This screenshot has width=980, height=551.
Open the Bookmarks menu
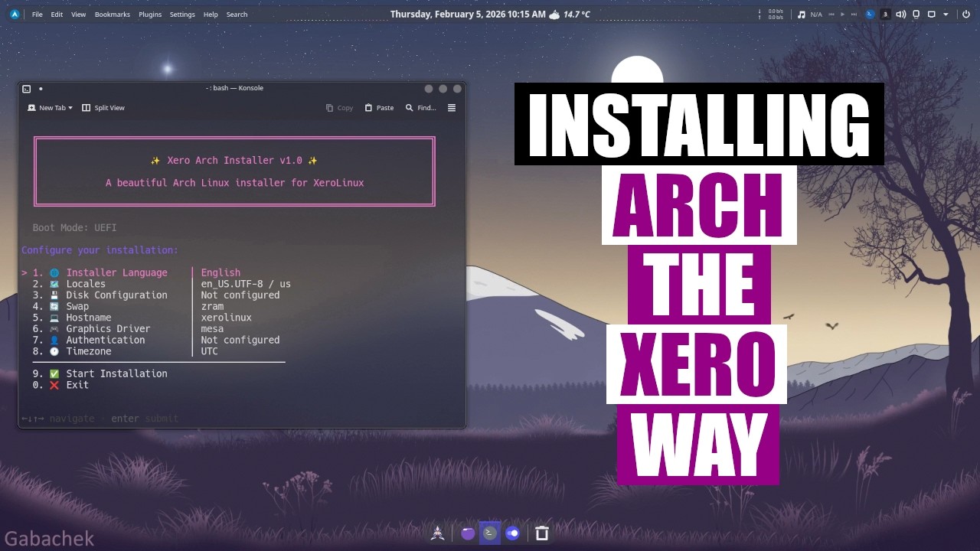click(x=113, y=15)
